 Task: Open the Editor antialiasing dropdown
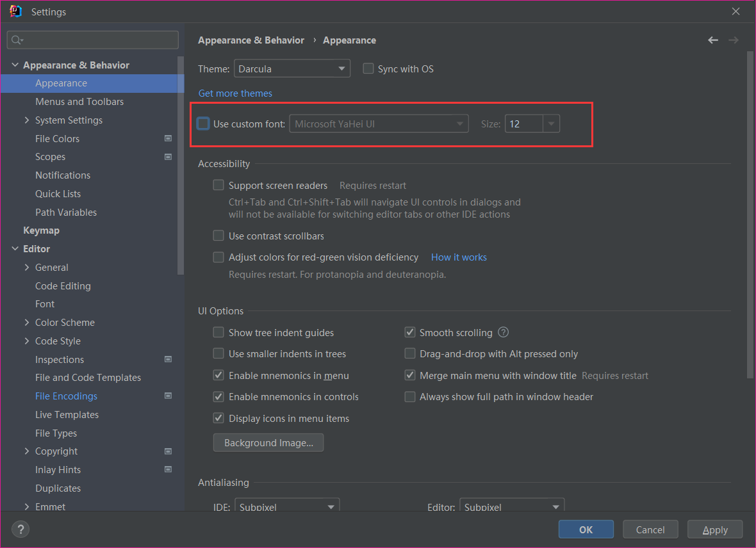pos(511,505)
